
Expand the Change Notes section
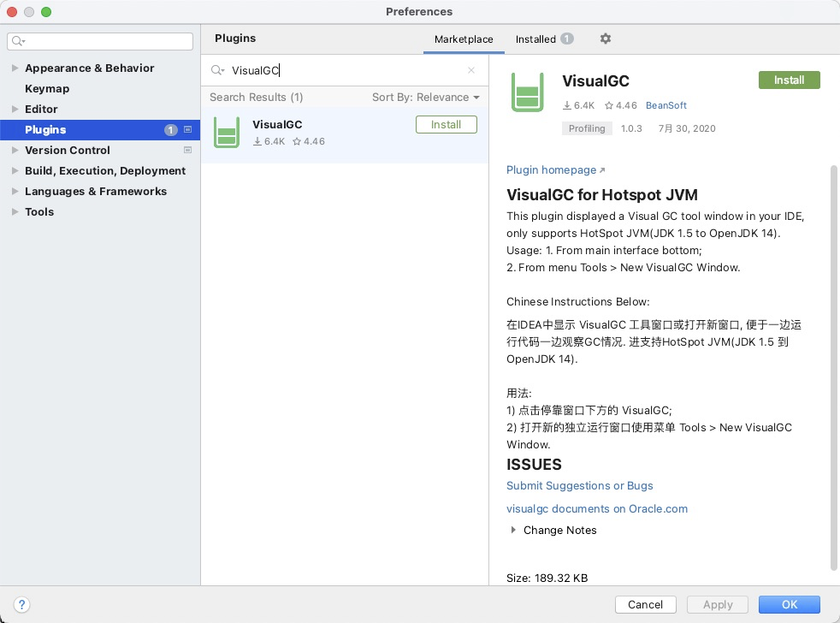513,530
